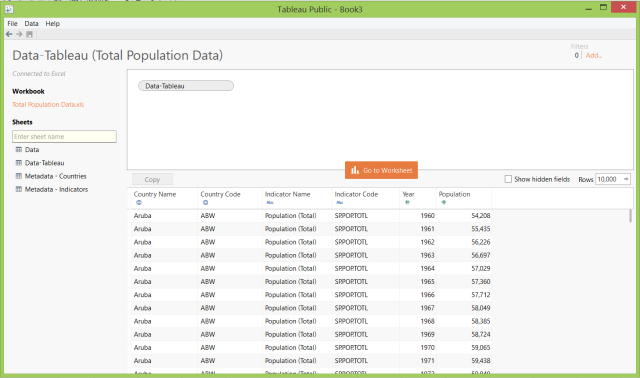The height and width of the screenshot is (378, 640).
Task: Click the back arrow toolbar icon
Action: click(9, 34)
